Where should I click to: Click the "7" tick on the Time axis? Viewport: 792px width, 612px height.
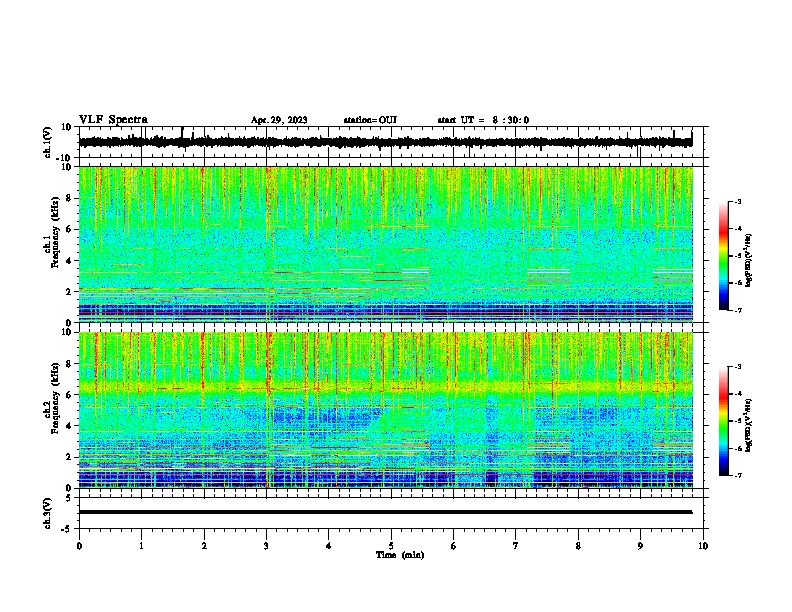pyautogui.click(x=516, y=546)
